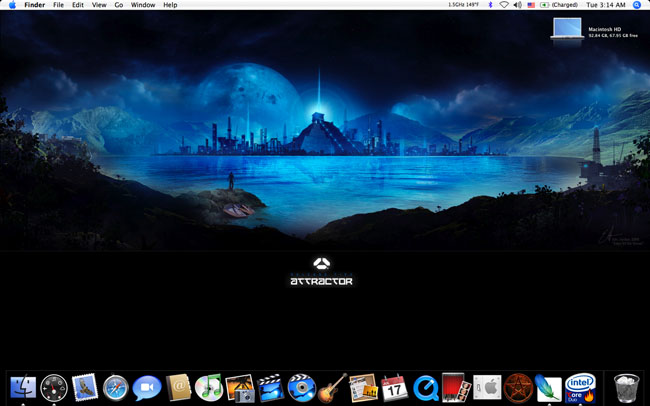Click the battery Charged indicator
The image size is (650, 406).
(x=559, y=5)
